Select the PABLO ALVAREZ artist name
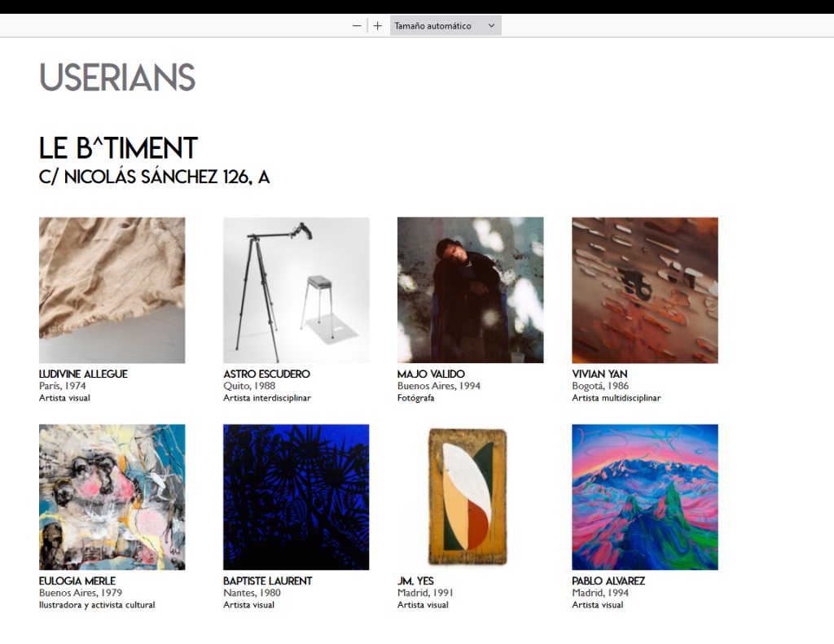 608,580
